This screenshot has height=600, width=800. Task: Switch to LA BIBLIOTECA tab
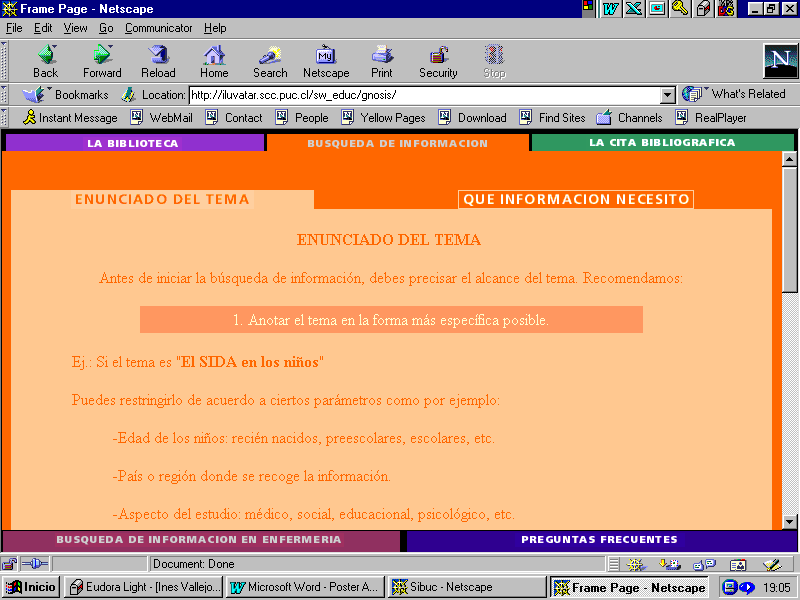point(133,143)
